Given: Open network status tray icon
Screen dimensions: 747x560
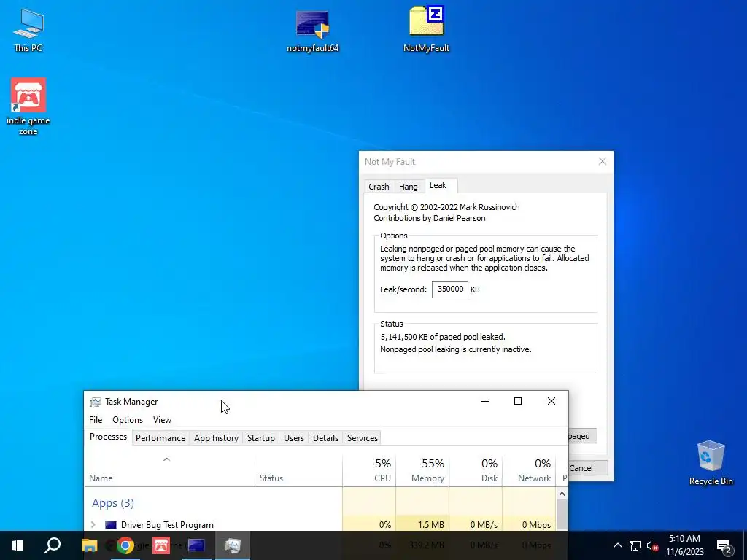Looking at the screenshot, I should [x=635, y=545].
